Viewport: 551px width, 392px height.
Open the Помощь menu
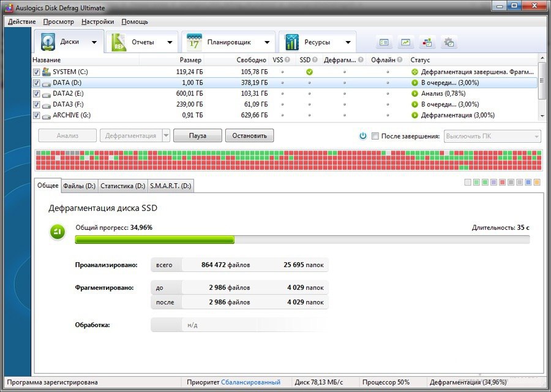click(x=135, y=22)
